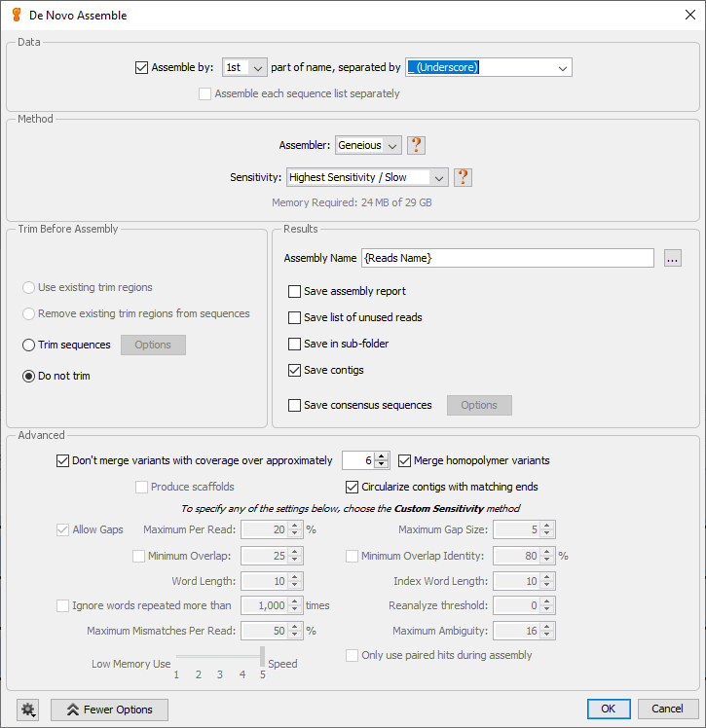The height and width of the screenshot is (728, 706).
Task: Click the Reanalyze threshold value field
Action: tap(516, 606)
